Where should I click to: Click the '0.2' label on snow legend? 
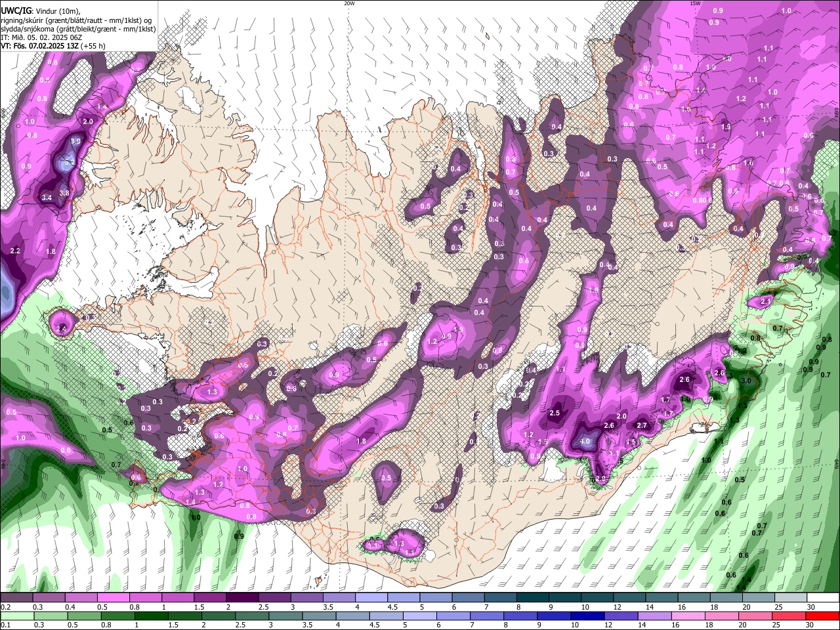coord(5,607)
